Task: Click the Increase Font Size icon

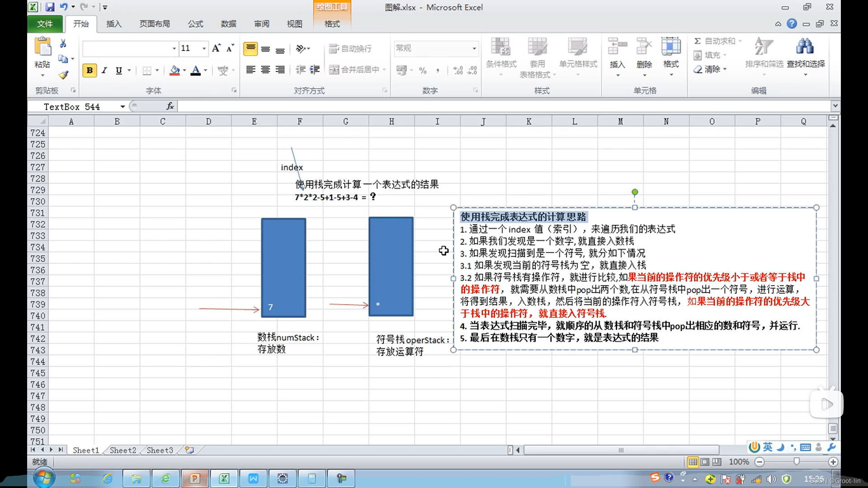Action: click(x=216, y=48)
